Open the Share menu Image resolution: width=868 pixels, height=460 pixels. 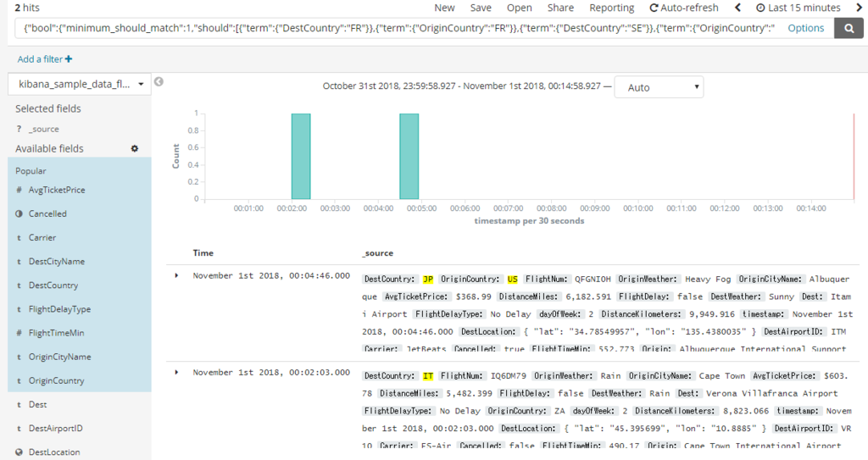[x=560, y=8]
